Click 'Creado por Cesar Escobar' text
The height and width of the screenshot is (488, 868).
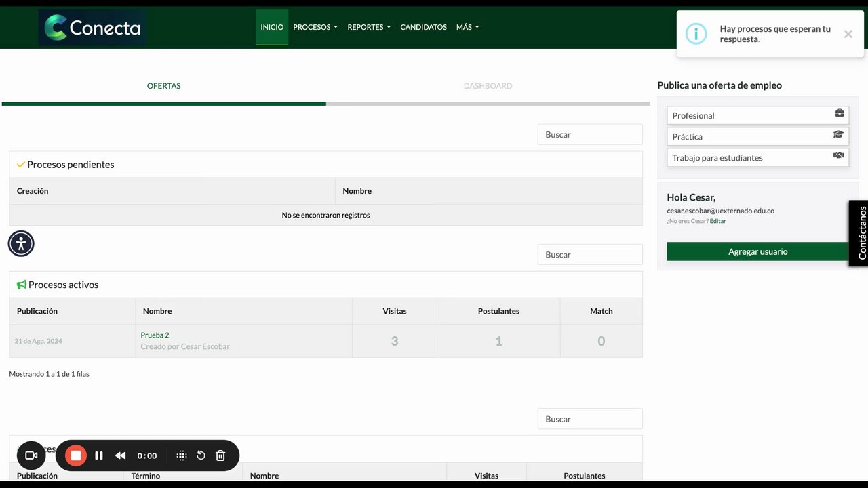pyautogui.click(x=185, y=346)
